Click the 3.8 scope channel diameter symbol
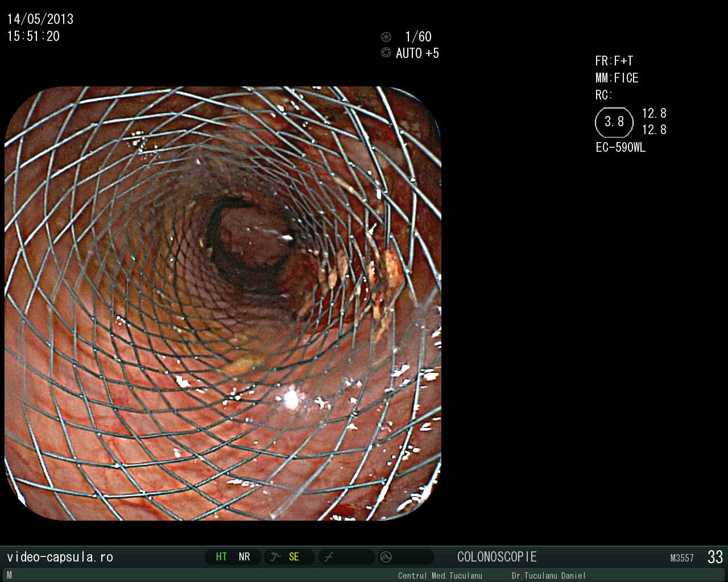 614,122
